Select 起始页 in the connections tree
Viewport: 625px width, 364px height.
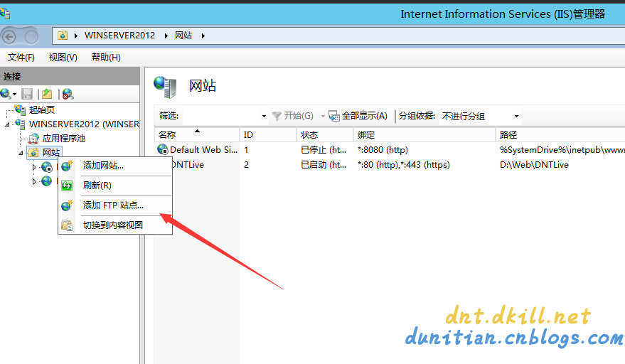point(42,109)
